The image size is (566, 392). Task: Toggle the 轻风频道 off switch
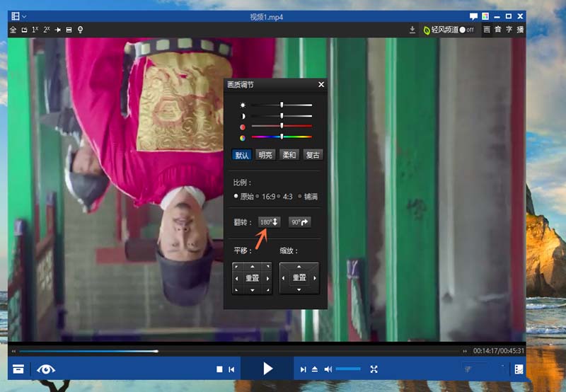pos(466,30)
